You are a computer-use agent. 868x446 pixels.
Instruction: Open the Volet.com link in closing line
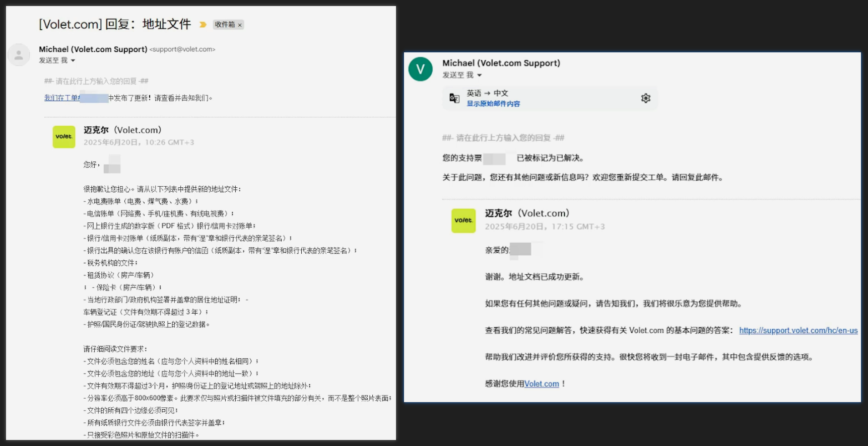pyautogui.click(x=542, y=384)
